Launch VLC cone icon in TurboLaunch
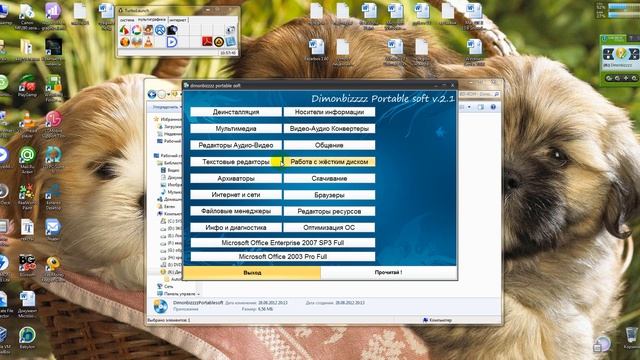 tap(148, 42)
